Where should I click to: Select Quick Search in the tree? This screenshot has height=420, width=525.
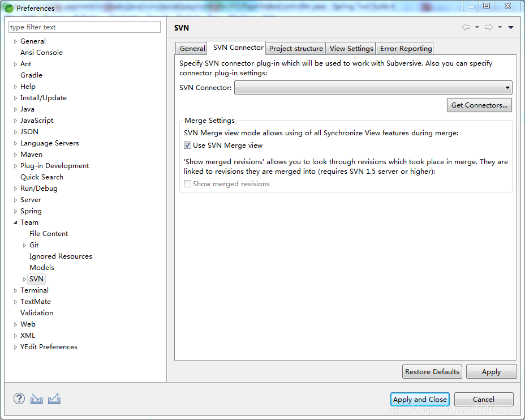tap(42, 177)
